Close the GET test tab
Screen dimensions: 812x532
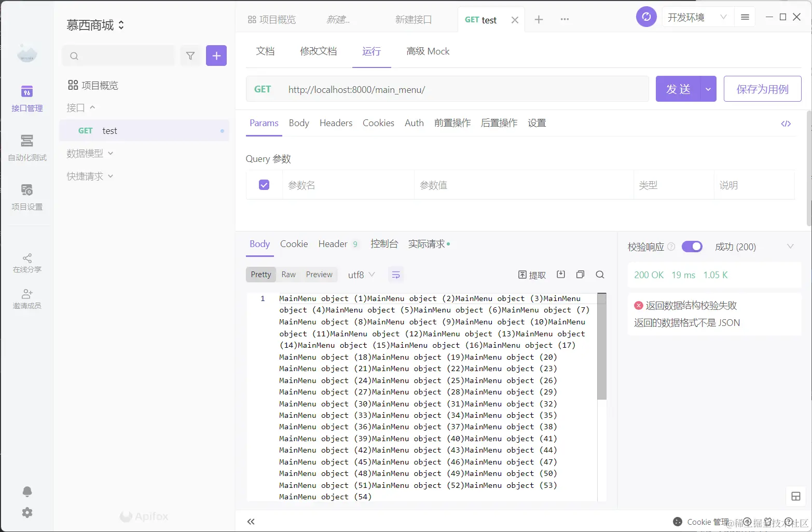point(515,20)
